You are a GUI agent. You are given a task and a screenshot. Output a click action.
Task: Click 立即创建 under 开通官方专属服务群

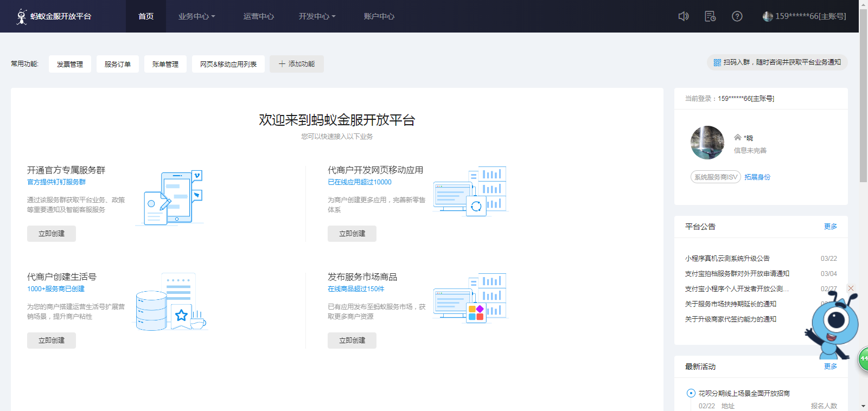click(52, 234)
